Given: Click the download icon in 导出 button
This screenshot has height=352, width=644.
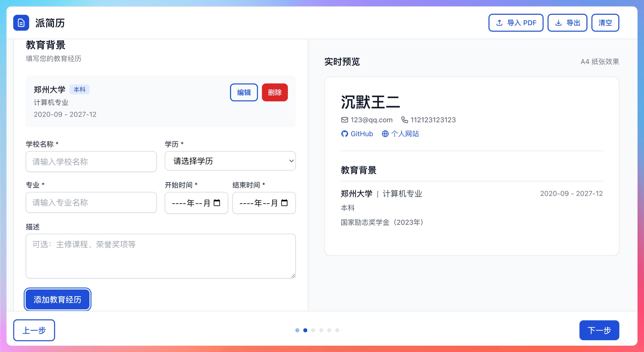Looking at the screenshot, I should (558, 23).
